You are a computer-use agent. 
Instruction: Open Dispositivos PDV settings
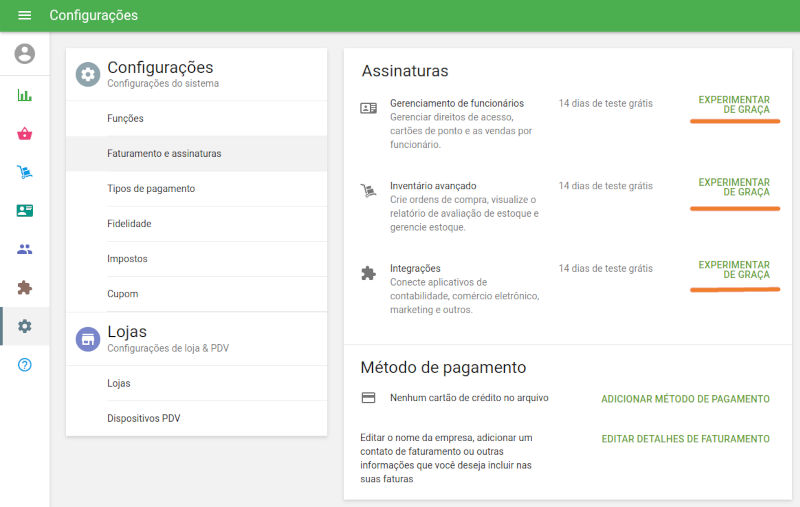click(196, 418)
